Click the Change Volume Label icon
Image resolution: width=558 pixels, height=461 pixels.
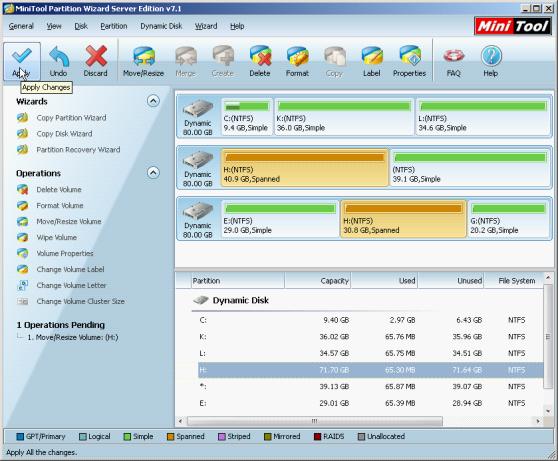[x=23, y=269]
